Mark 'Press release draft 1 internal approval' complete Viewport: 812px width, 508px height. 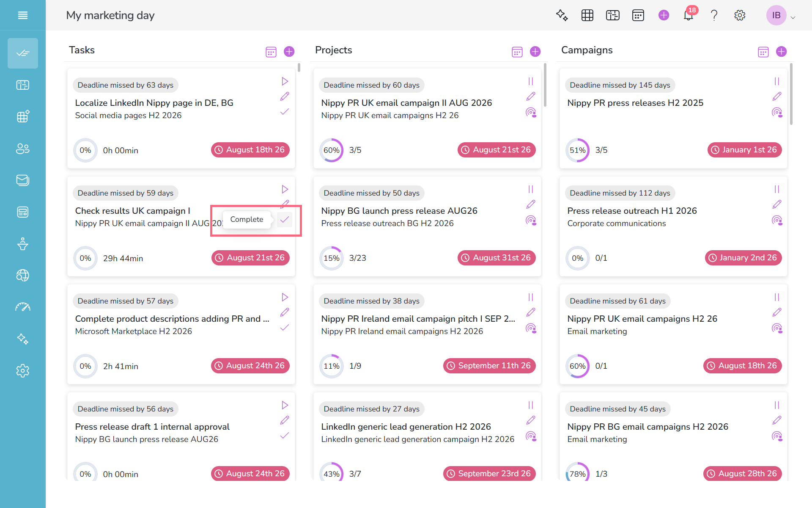285,436
